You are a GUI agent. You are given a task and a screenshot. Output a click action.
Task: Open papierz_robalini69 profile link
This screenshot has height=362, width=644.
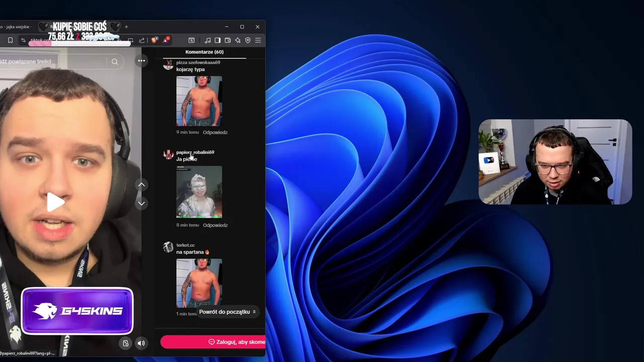point(195,152)
